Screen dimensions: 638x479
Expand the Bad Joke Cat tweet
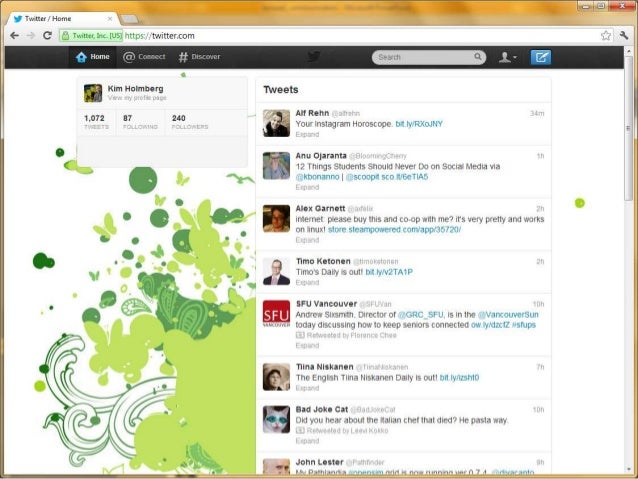[307, 441]
